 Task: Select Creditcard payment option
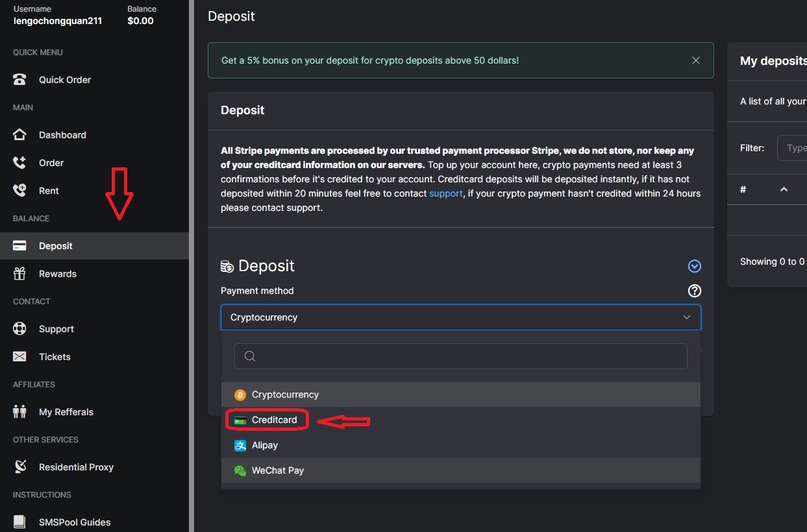(x=274, y=420)
